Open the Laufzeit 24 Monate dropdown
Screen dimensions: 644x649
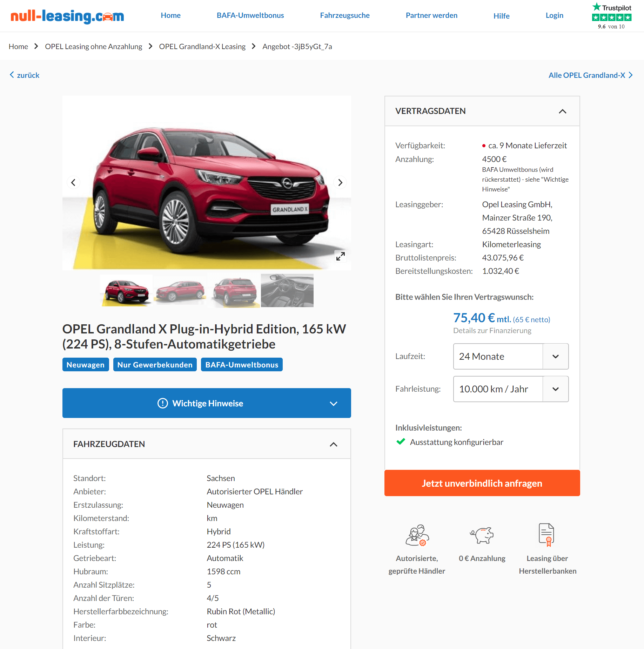coord(511,356)
